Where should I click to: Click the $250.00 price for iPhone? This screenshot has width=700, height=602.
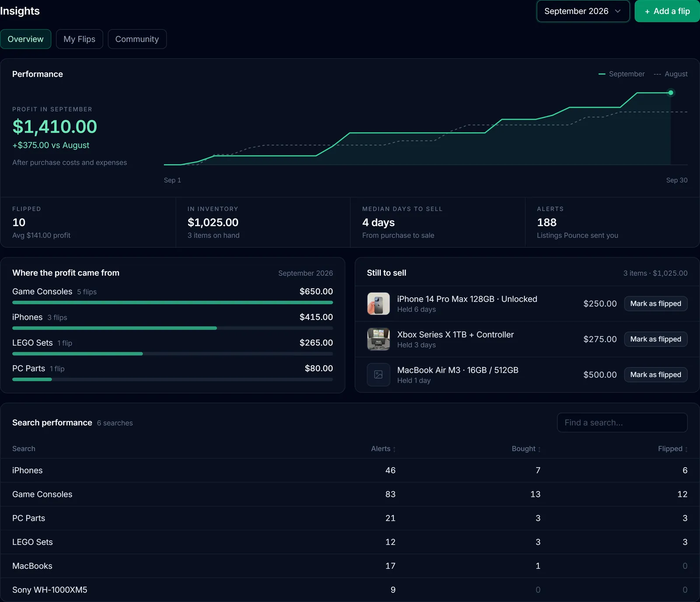tap(600, 303)
